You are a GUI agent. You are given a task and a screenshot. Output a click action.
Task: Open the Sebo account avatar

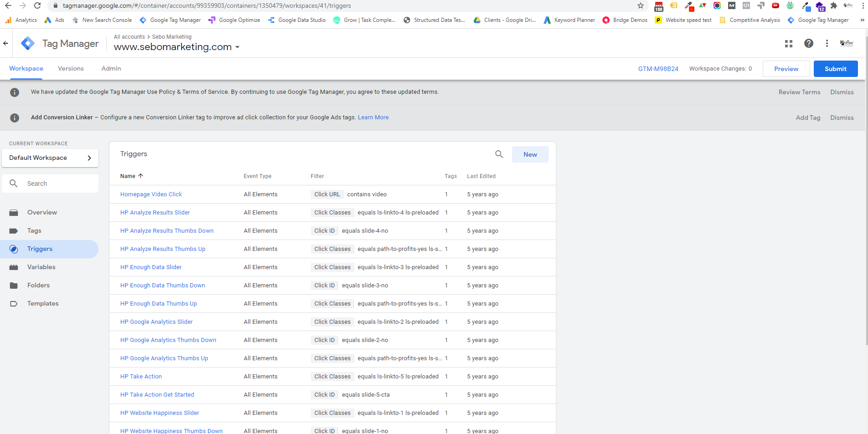tap(846, 43)
